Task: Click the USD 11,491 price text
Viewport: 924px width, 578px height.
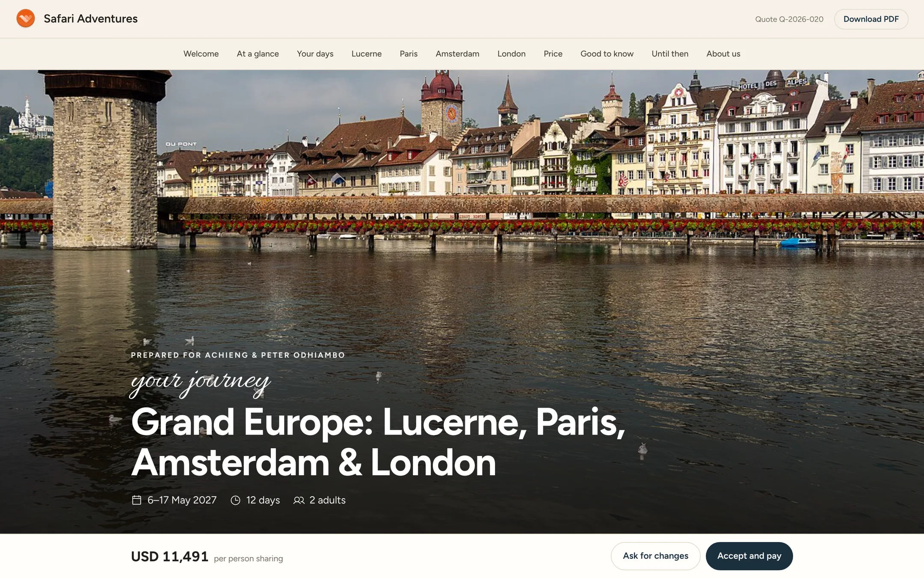Action: (x=169, y=556)
